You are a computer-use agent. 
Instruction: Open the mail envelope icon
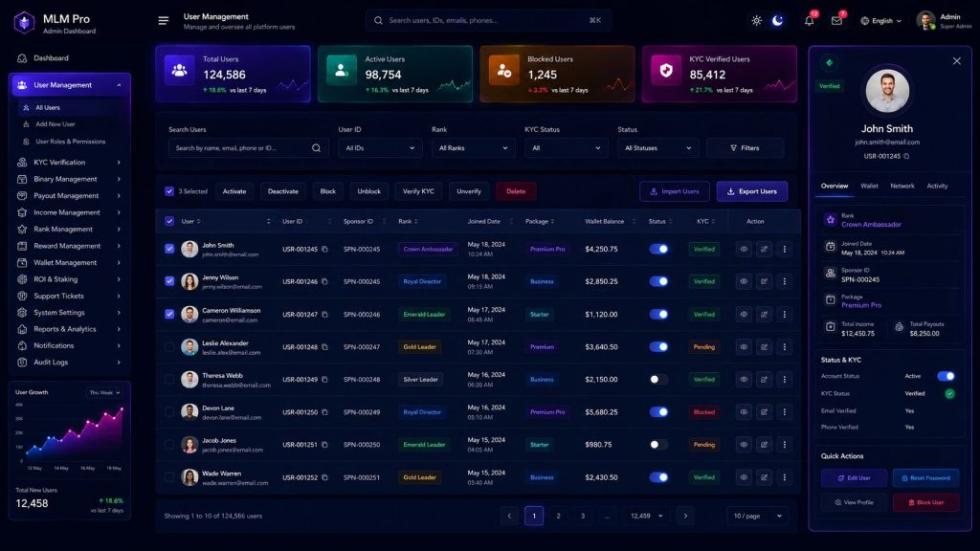coord(836,21)
